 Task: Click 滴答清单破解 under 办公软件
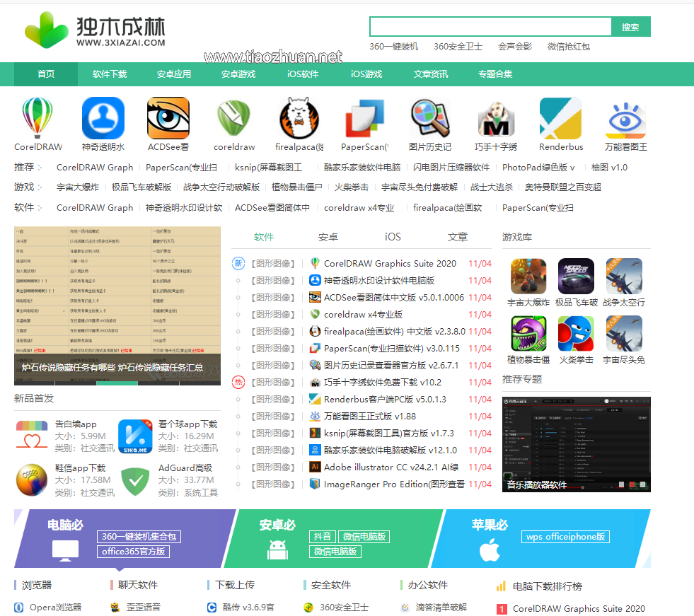point(441,607)
